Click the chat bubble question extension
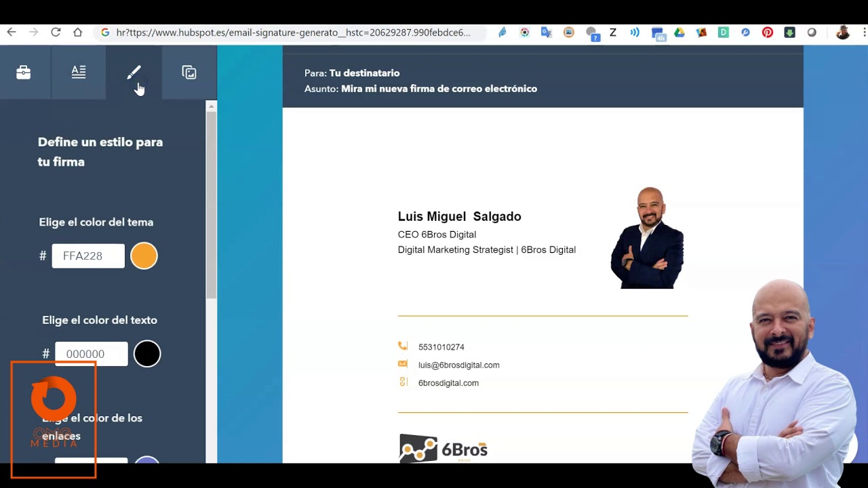 click(x=592, y=34)
